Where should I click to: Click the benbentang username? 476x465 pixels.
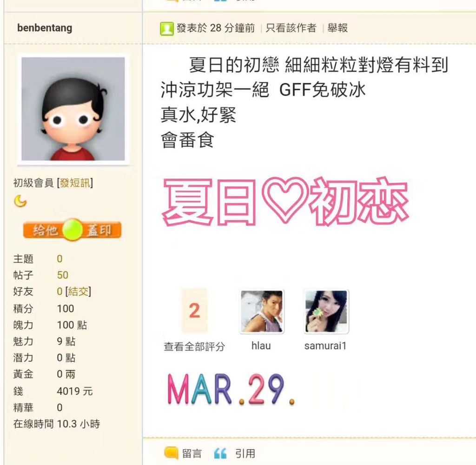tap(45, 28)
